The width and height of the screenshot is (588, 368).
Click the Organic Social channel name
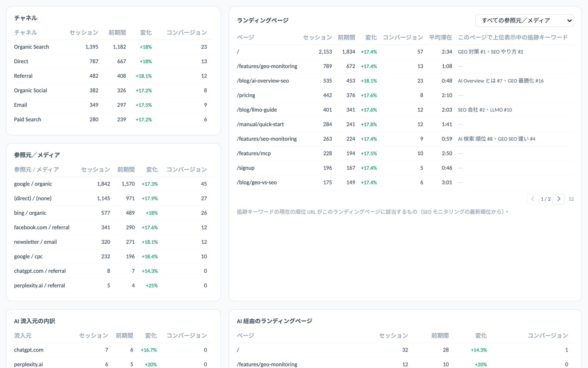31,91
